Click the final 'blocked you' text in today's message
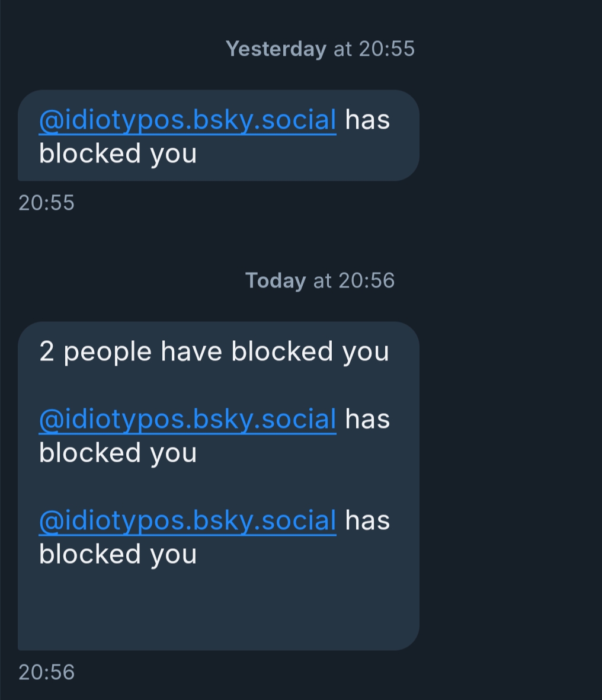 click(118, 554)
